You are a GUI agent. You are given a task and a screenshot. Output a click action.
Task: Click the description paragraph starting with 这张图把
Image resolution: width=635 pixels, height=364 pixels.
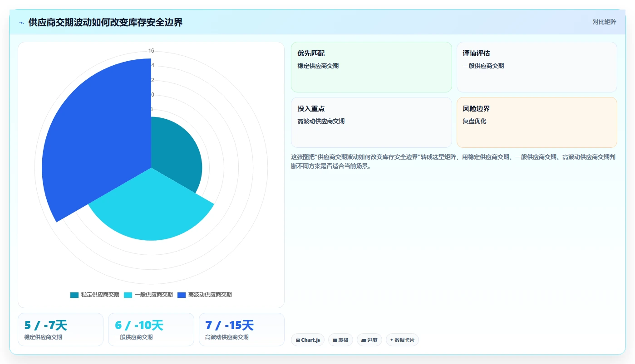[x=453, y=161]
